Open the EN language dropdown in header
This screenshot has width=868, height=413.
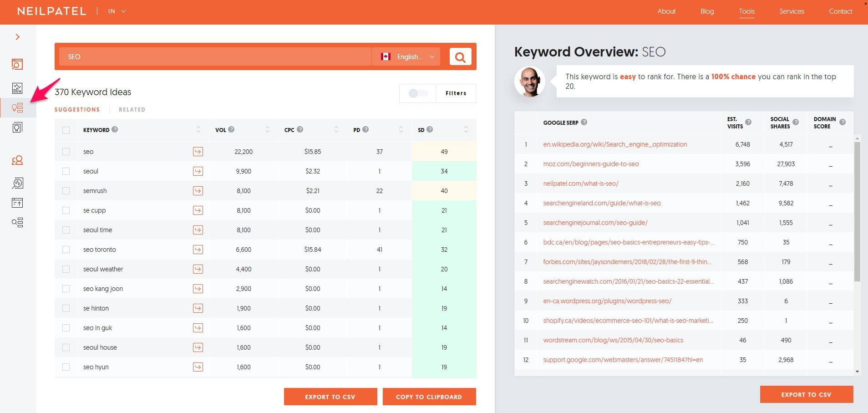[117, 11]
